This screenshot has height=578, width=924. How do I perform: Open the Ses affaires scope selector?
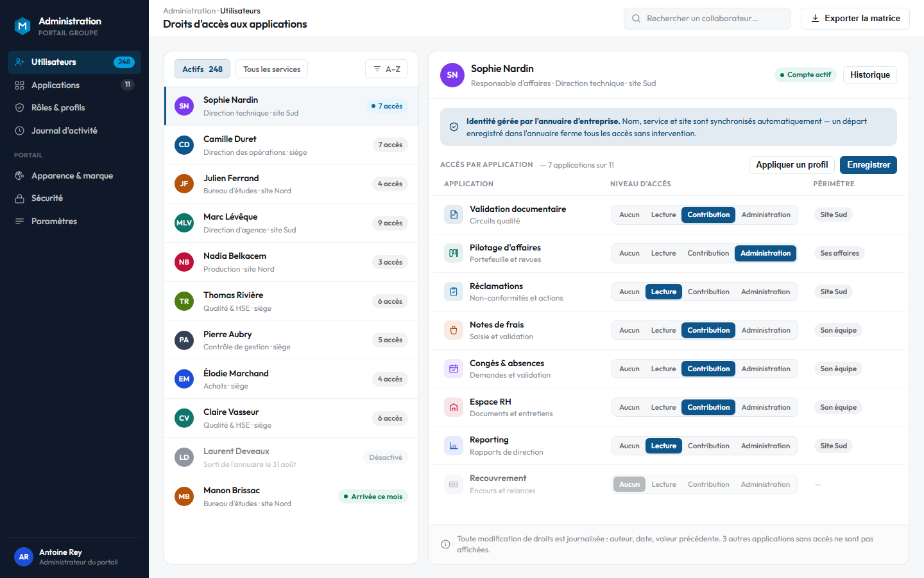839,253
